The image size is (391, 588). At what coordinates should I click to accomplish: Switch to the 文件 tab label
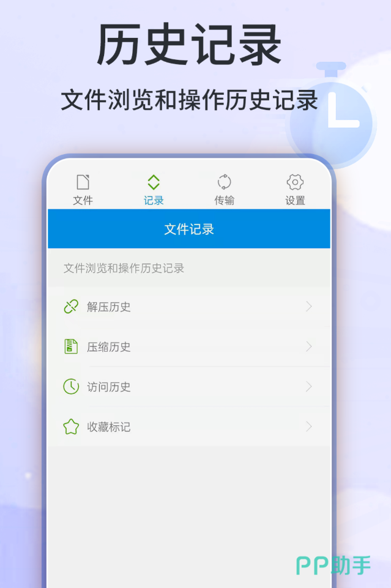tap(83, 201)
